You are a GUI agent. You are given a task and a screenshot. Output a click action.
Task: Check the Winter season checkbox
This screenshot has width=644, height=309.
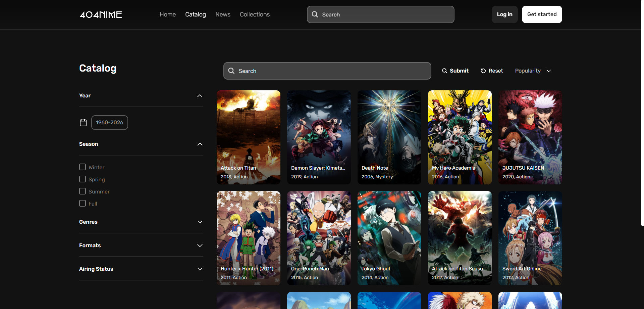[83, 167]
